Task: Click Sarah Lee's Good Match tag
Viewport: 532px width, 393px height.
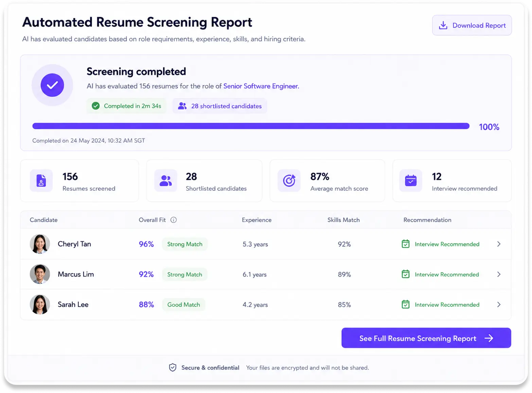Action: (184, 304)
